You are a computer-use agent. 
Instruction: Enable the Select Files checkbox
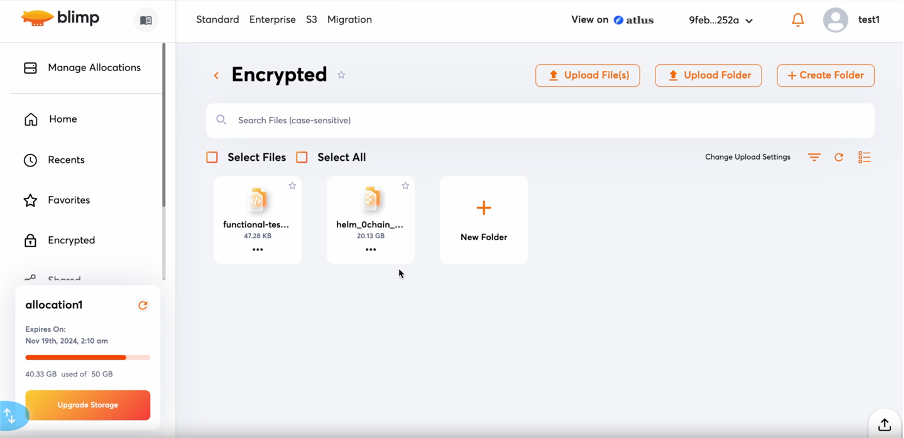[x=212, y=157]
